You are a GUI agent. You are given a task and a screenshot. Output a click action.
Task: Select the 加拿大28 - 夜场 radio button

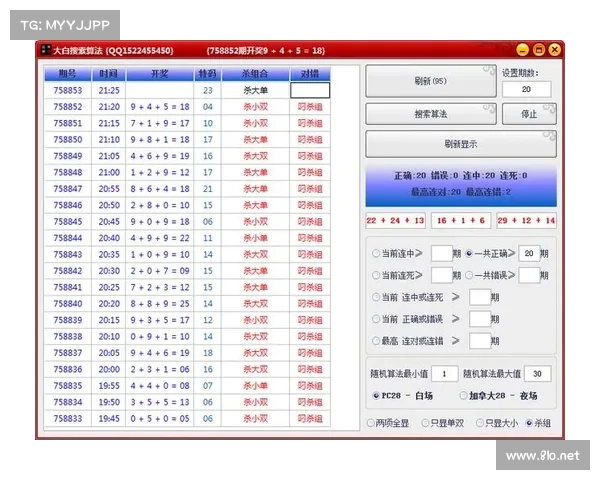coord(463,395)
